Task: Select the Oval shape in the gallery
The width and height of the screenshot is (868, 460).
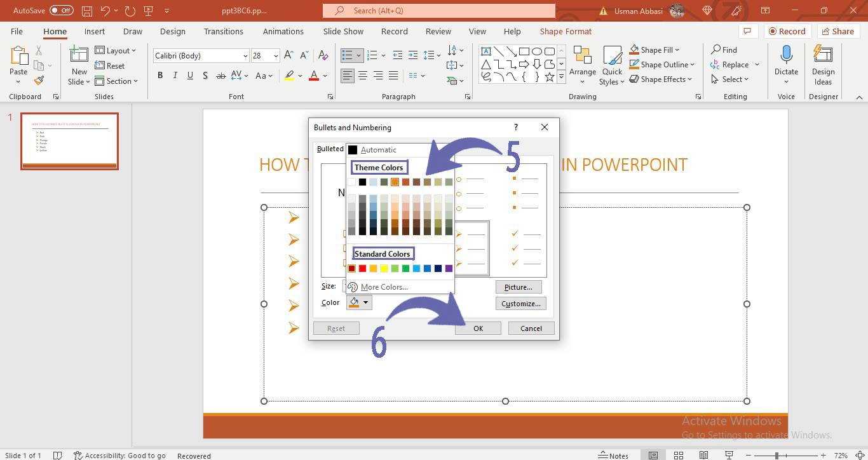Action: 537,51
